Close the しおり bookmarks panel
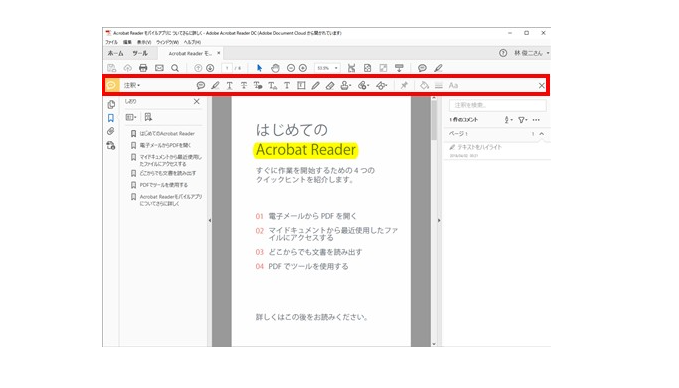 pos(196,101)
